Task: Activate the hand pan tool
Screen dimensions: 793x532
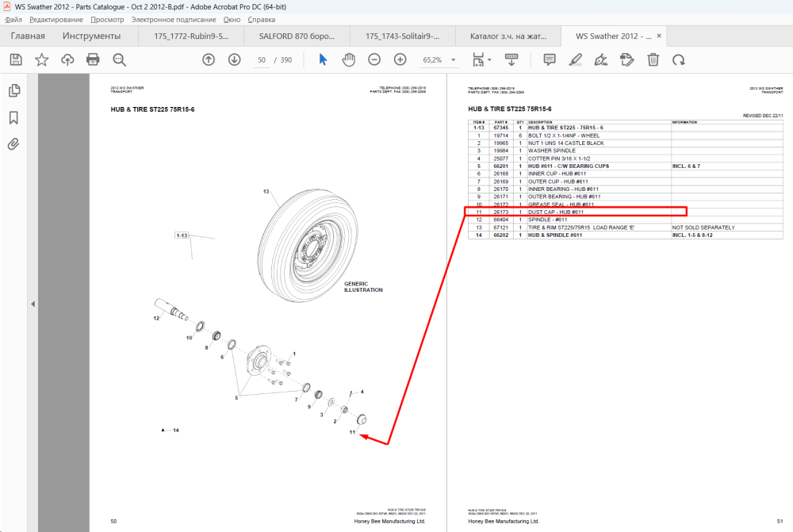Action: click(348, 59)
